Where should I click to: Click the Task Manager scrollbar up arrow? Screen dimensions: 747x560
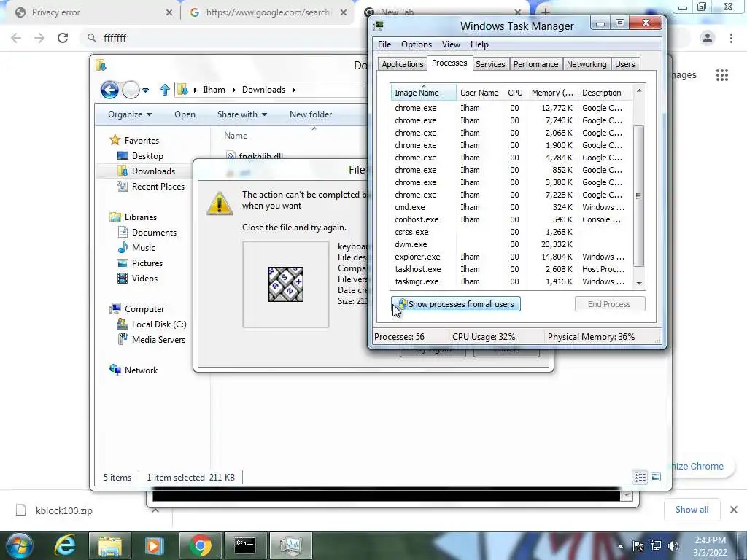click(x=639, y=90)
